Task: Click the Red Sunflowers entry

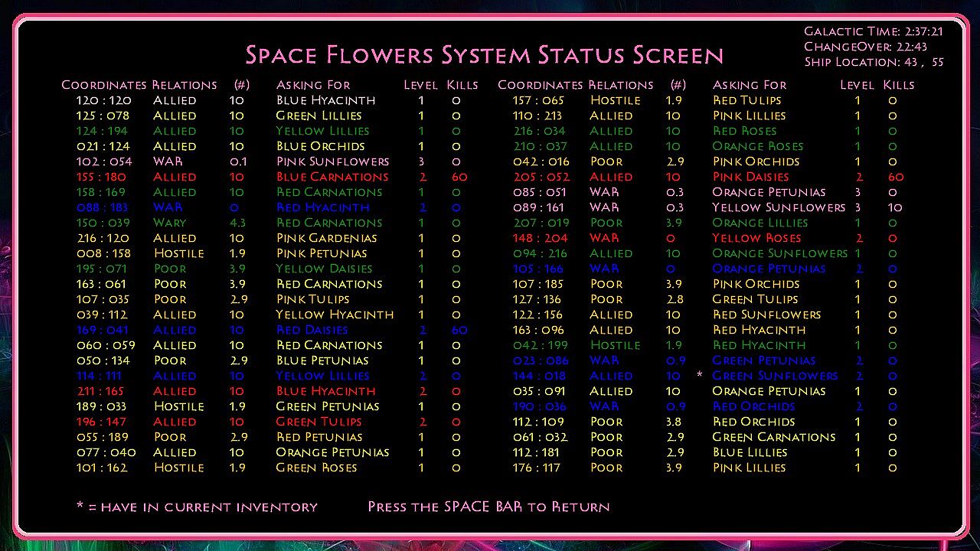Action: coord(766,315)
